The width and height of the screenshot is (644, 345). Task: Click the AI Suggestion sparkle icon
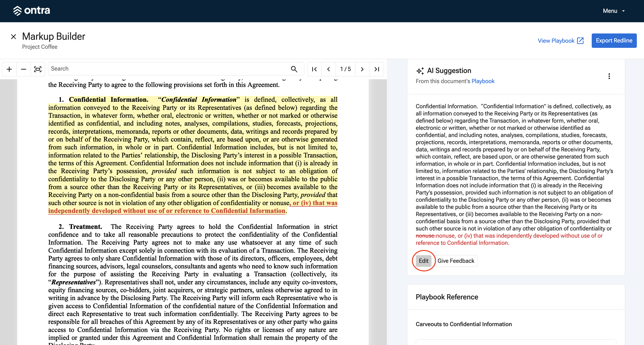coord(420,71)
